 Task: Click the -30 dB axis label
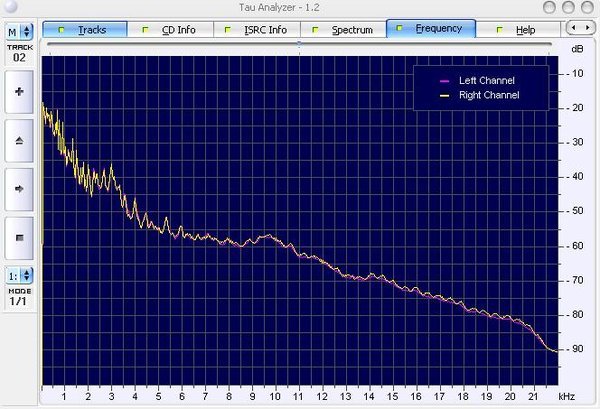(x=575, y=142)
